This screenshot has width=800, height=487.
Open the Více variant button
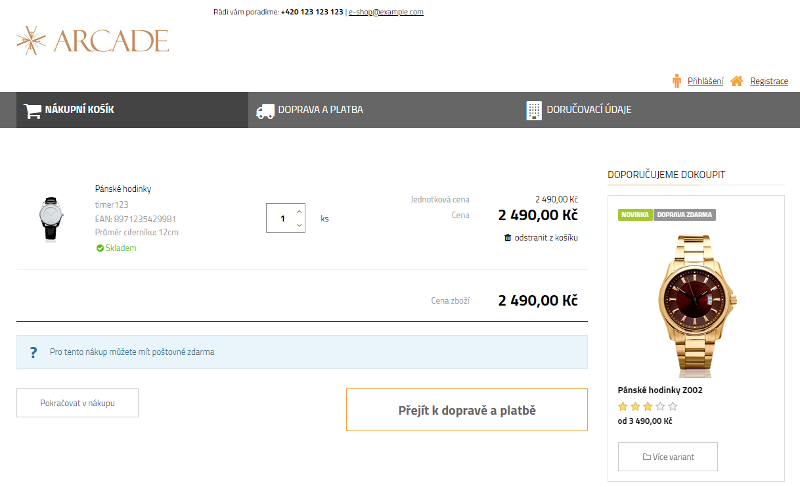668,457
